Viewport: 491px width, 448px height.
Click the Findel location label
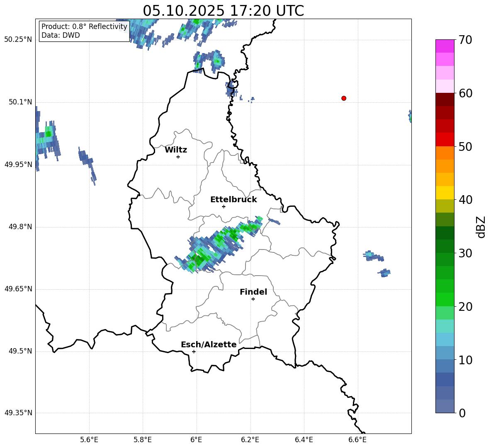coord(253,292)
